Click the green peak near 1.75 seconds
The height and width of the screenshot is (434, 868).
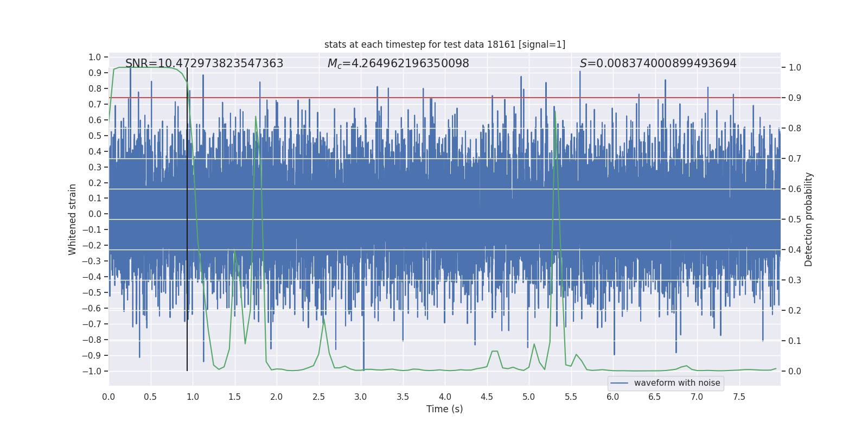click(x=256, y=117)
